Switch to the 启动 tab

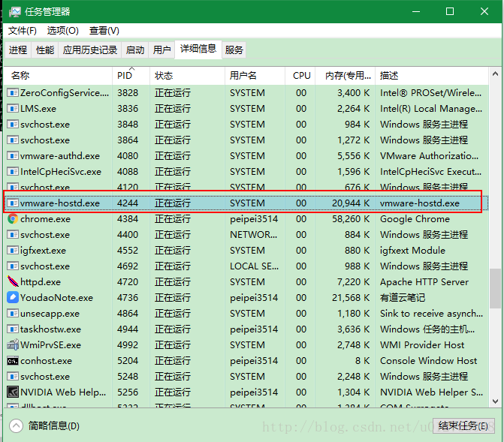[135, 50]
